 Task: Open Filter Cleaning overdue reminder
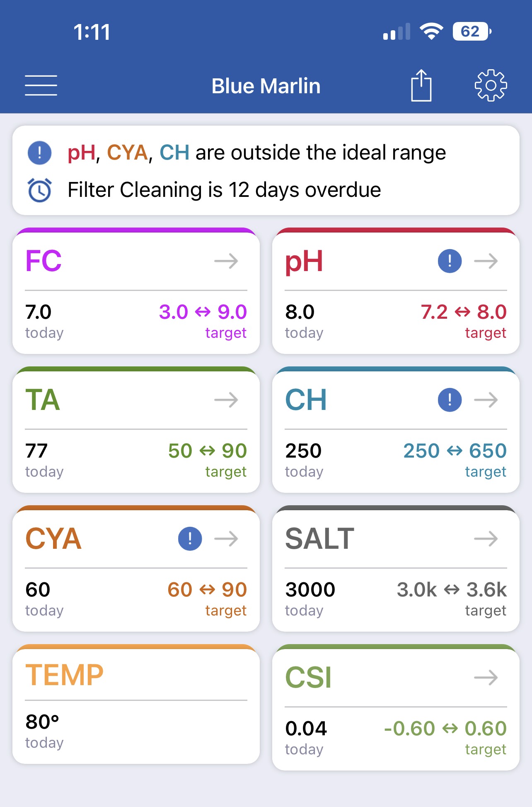point(224,190)
